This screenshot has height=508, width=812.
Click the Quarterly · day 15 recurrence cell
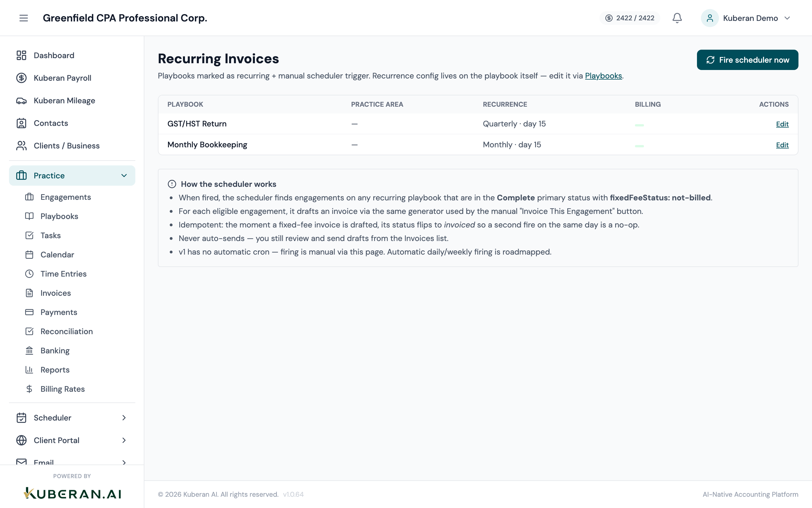(x=514, y=124)
